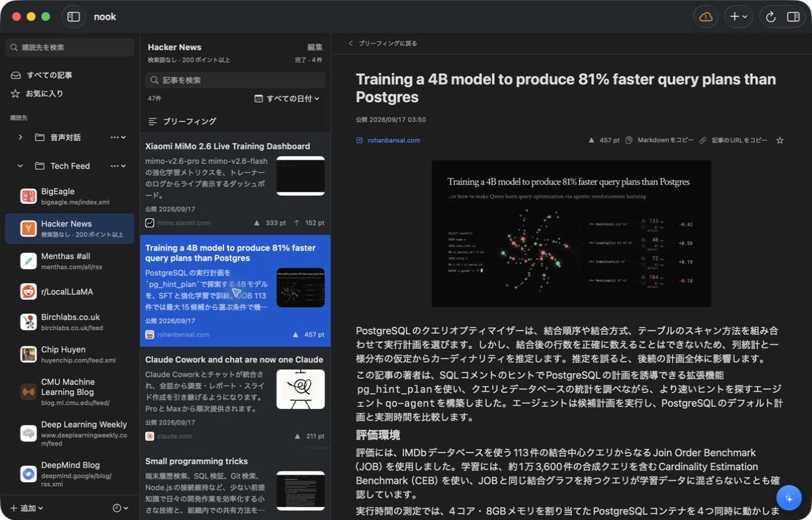The height and width of the screenshot is (520, 812).
Task: Collapse the Tech Feed folder
Action: pyautogui.click(x=20, y=166)
